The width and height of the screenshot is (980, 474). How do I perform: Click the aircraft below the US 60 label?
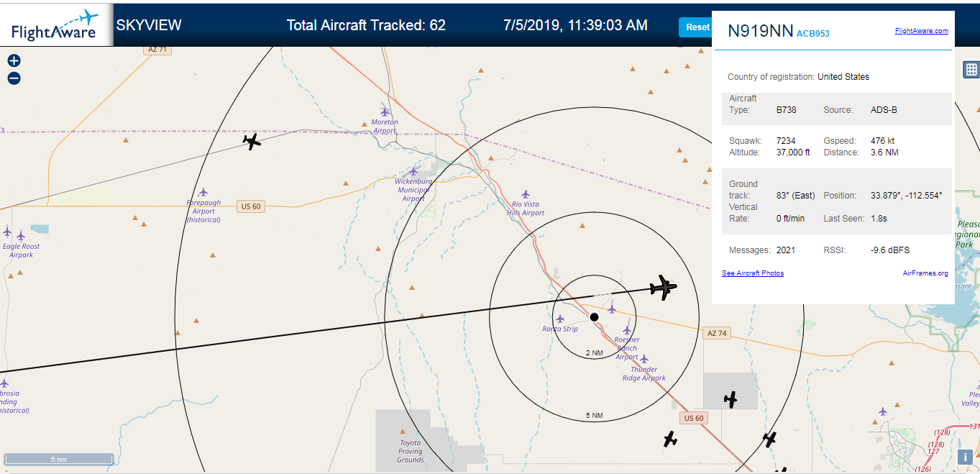(670, 438)
